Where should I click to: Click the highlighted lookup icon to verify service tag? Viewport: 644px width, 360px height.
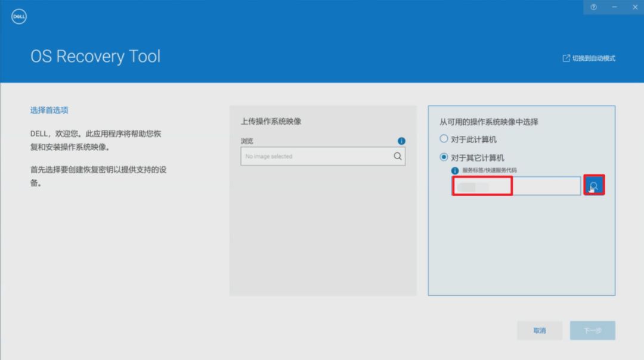tap(593, 186)
